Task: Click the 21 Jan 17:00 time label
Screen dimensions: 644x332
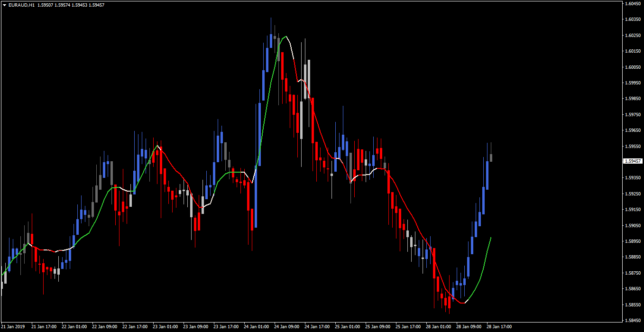Action: [44, 327]
